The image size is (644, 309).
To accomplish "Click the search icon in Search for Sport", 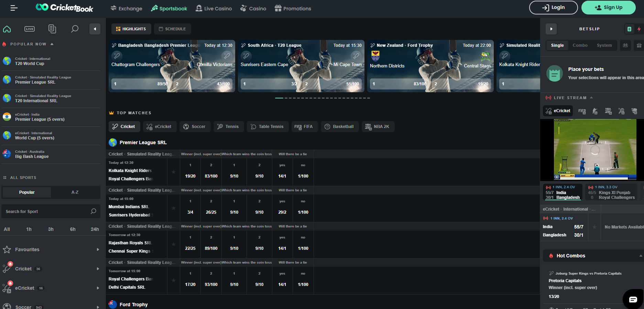I will 94,211.
